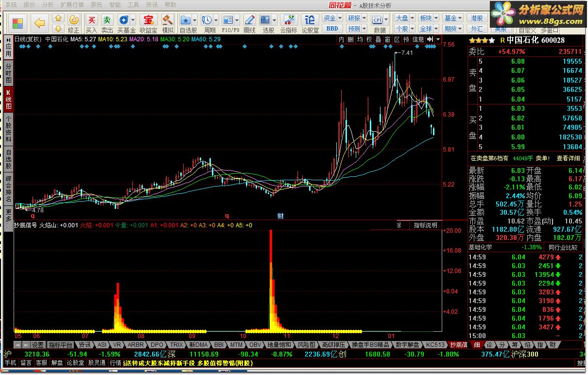The image size is (588, 375).
Task: Toggle the 均 moving-average button
Action: (360, 39)
